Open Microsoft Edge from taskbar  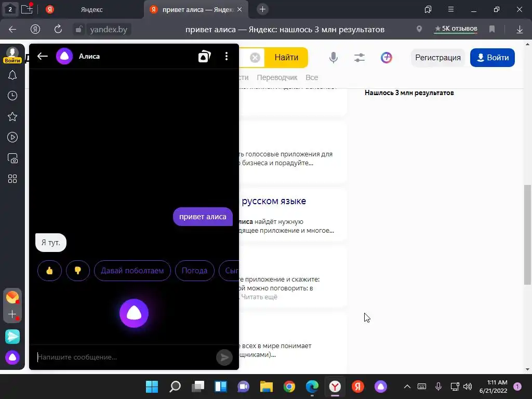(312, 387)
